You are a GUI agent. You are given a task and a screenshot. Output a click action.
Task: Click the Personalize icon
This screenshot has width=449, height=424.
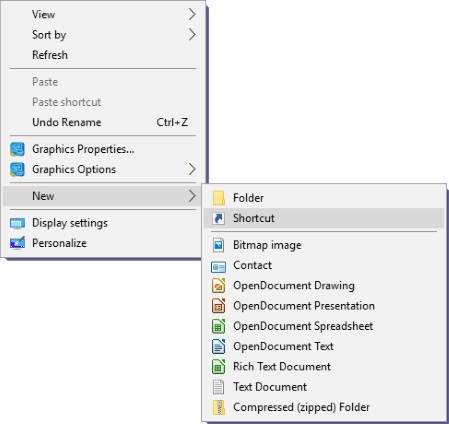pos(17,243)
